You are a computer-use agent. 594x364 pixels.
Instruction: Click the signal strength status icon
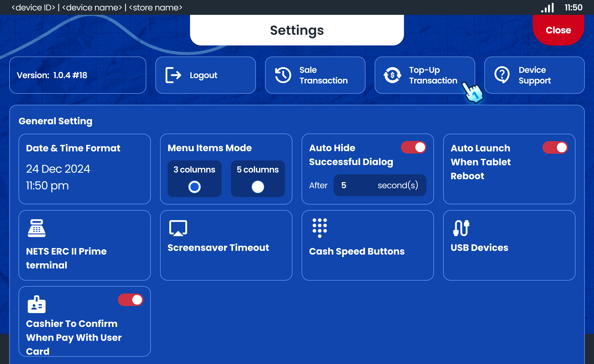pyautogui.click(x=547, y=7)
